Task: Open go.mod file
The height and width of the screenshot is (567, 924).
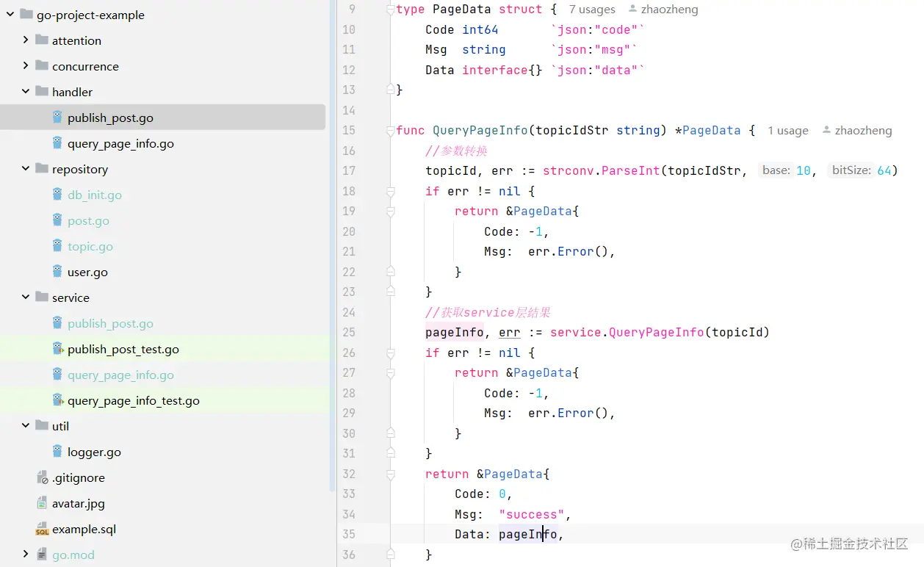Action: coord(73,555)
